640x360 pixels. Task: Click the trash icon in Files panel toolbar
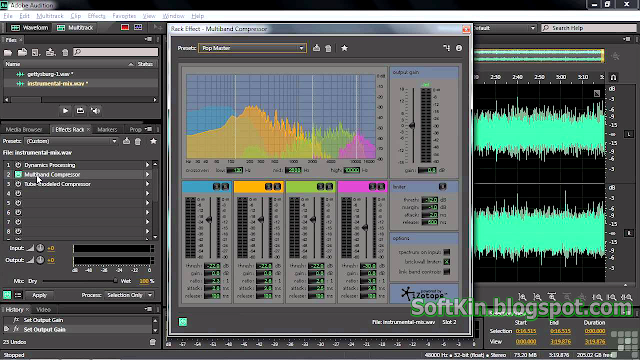pos(65,52)
